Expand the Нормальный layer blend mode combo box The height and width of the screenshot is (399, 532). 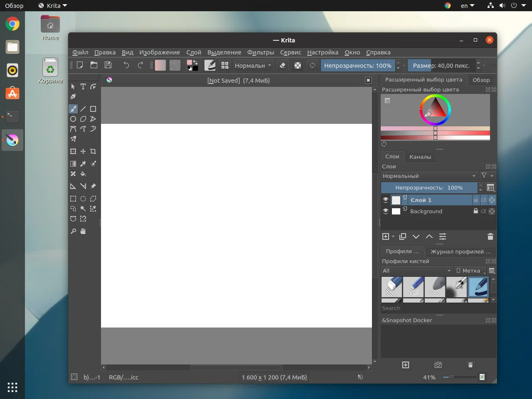[429, 176]
